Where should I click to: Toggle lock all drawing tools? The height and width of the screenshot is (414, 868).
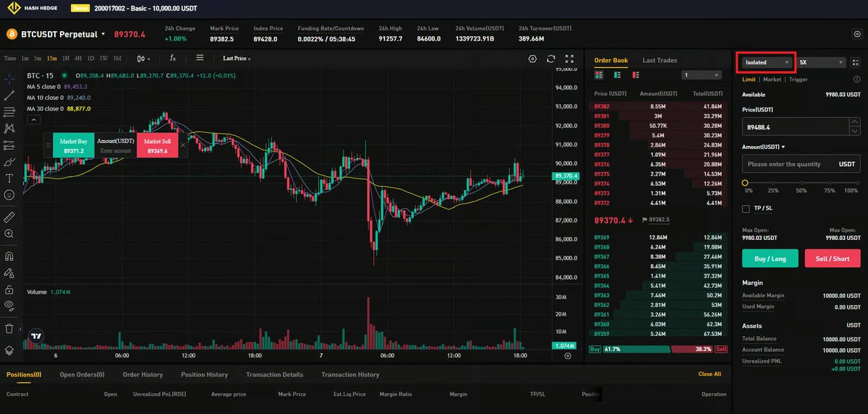[9, 290]
